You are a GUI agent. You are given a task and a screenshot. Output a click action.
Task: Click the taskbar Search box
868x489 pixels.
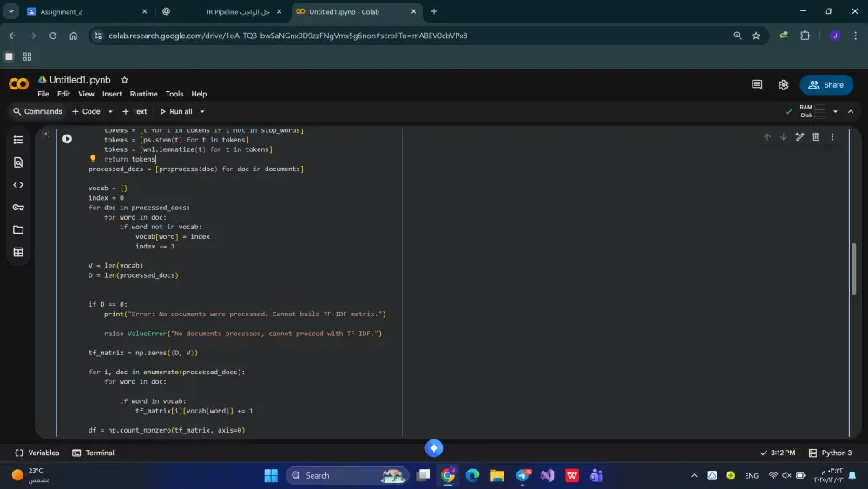click(x=348, y=476)
